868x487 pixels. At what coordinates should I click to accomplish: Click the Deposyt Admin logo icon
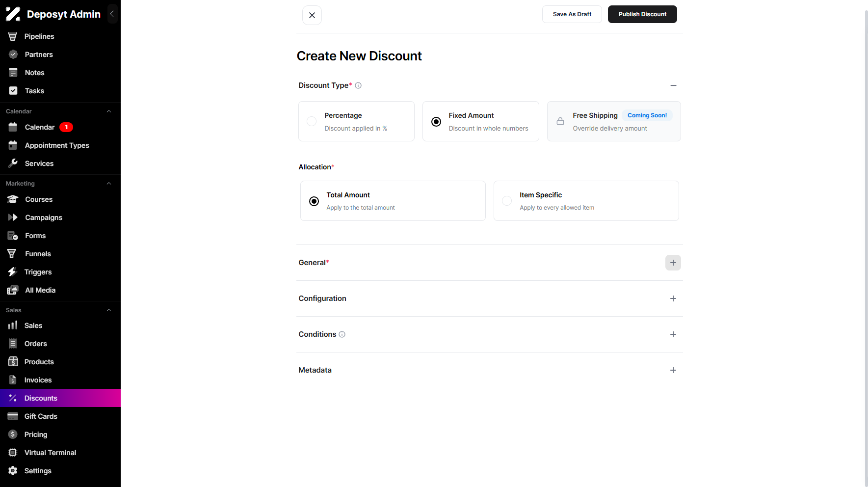pyautogui.click(x=13, y=14)
